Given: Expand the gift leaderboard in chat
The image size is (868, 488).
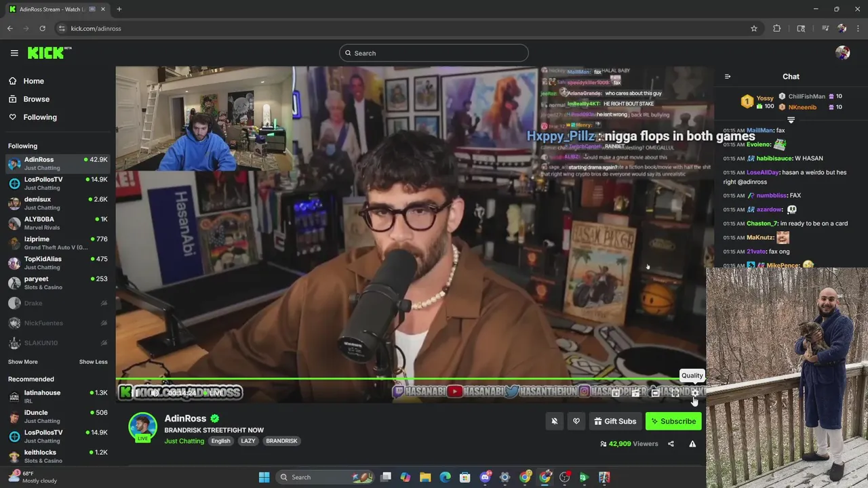Looking at the screenshot, I should click(791, 120).
